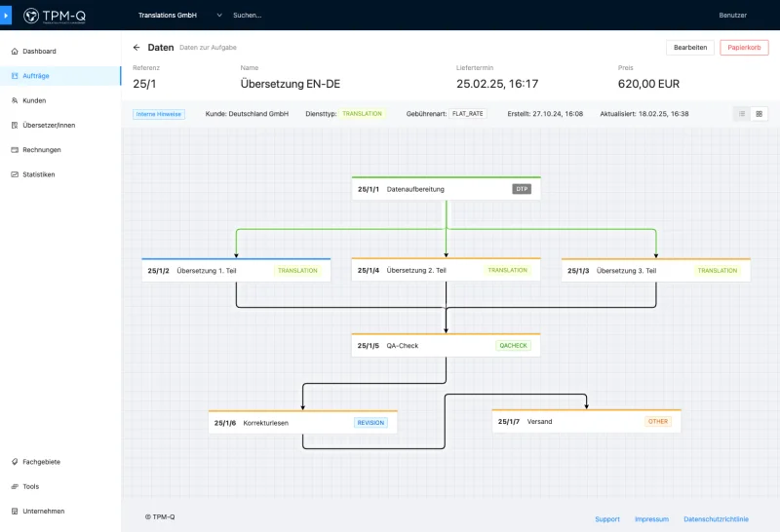Screen dimensions: 780x532
Task: Switch to grid view
Action: 760,114
